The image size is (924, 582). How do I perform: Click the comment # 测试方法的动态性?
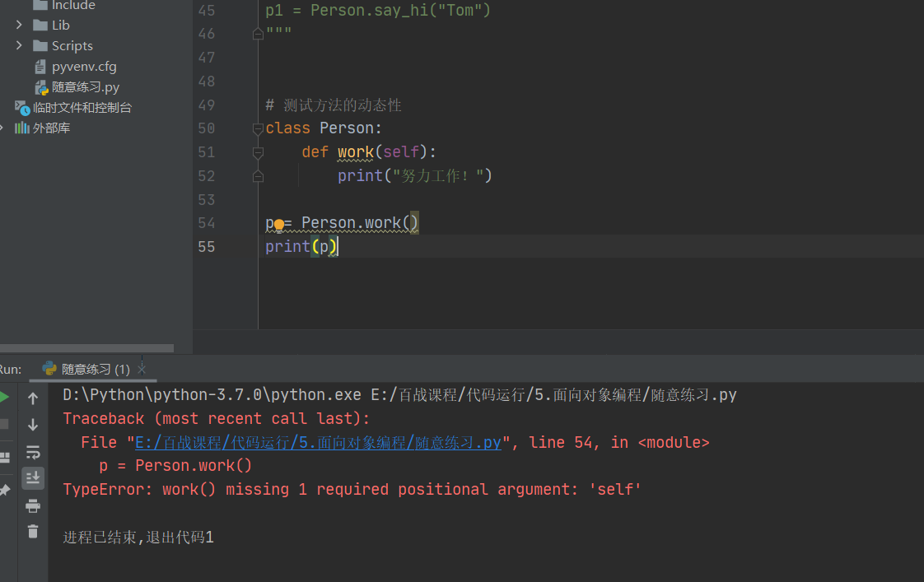point(334,105)
